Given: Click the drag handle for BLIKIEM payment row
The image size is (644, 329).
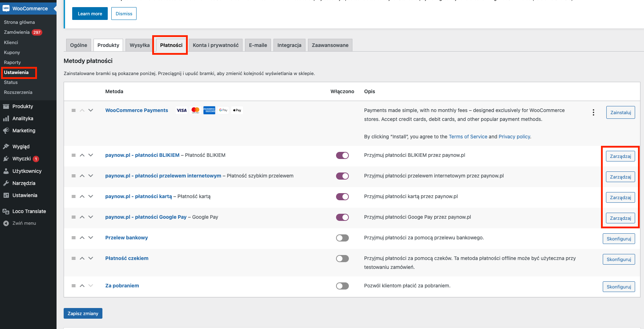Looking at the screenshot, I should click(x=74, y=155).
